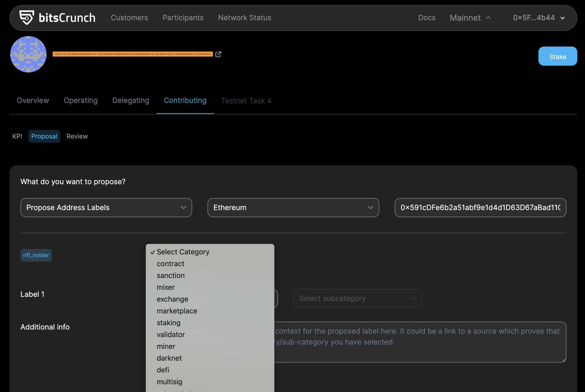The width and height of the screenshot is (585, 392).
Task: Choose sanction from category list
Action: point(210,275)
